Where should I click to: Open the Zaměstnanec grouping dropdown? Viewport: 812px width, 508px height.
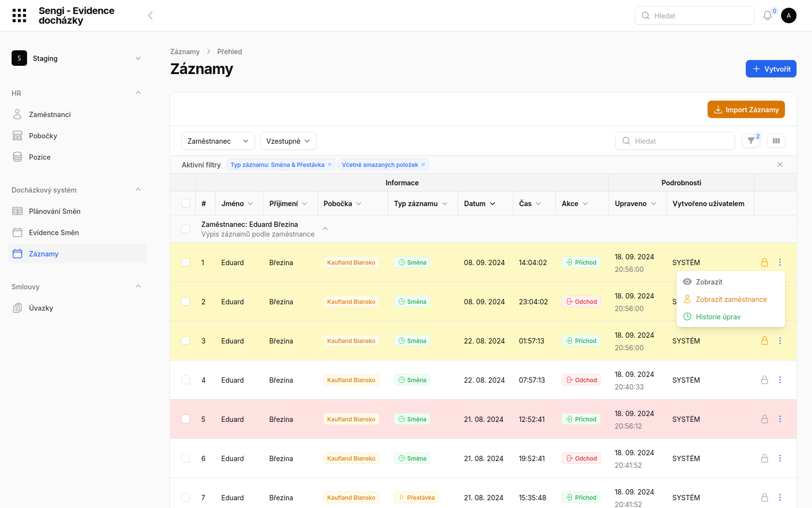click(218, 141)
